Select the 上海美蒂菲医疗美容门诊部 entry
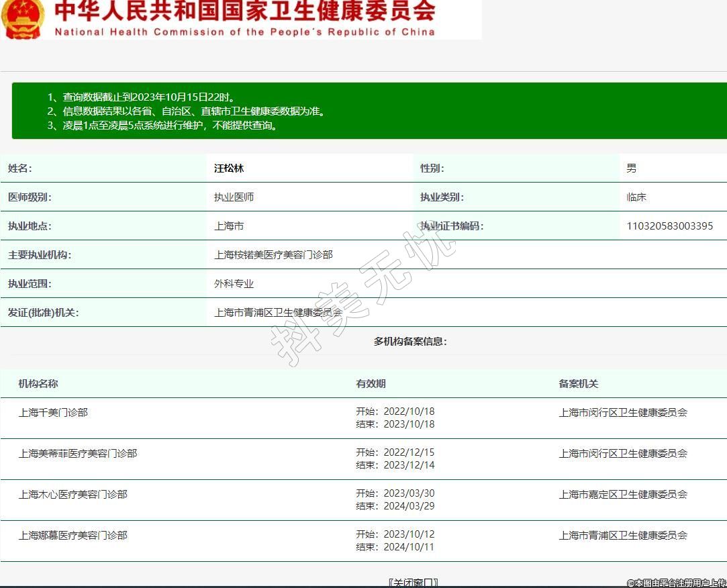This screenshot has width=727, height=588. (x=78, y=453)
